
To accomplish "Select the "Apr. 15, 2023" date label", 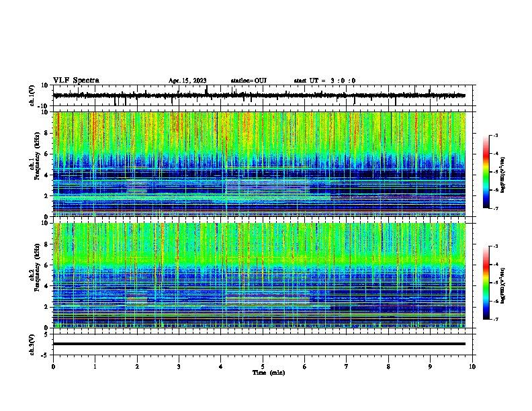I will 187,81.
